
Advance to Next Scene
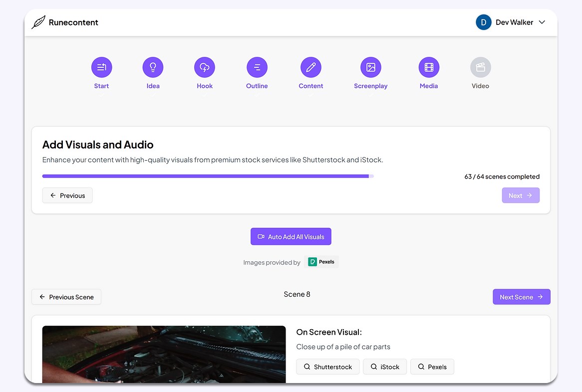[x=521, y=297]
